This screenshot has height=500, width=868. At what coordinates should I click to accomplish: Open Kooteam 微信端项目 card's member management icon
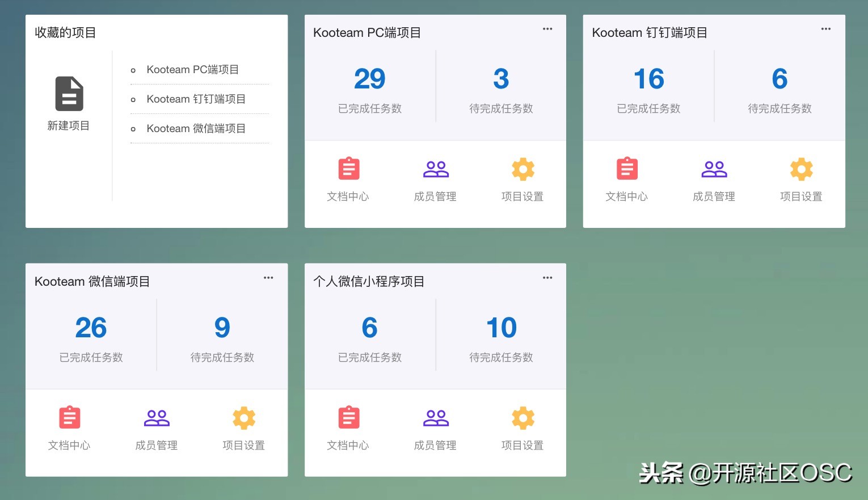[157, 418]
